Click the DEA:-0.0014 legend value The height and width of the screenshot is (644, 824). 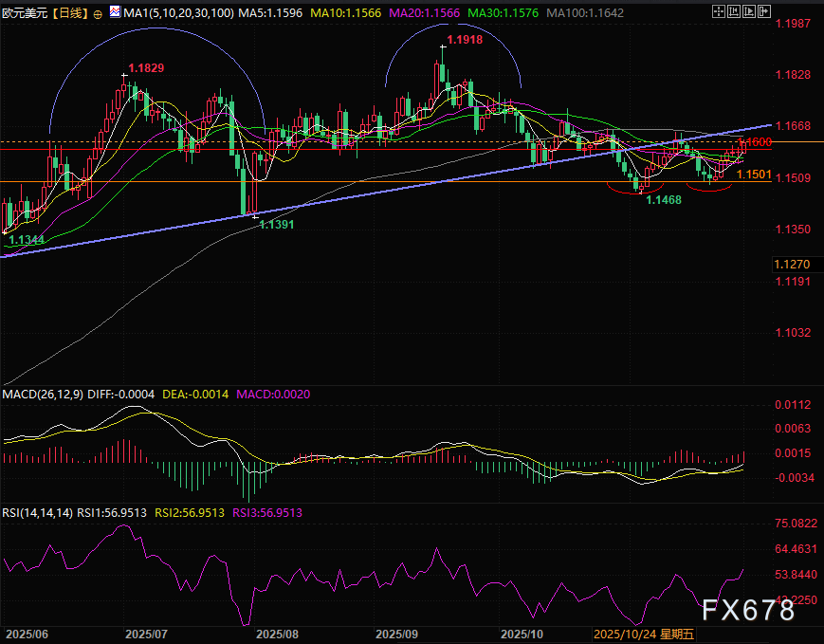(x=195, y=394)
